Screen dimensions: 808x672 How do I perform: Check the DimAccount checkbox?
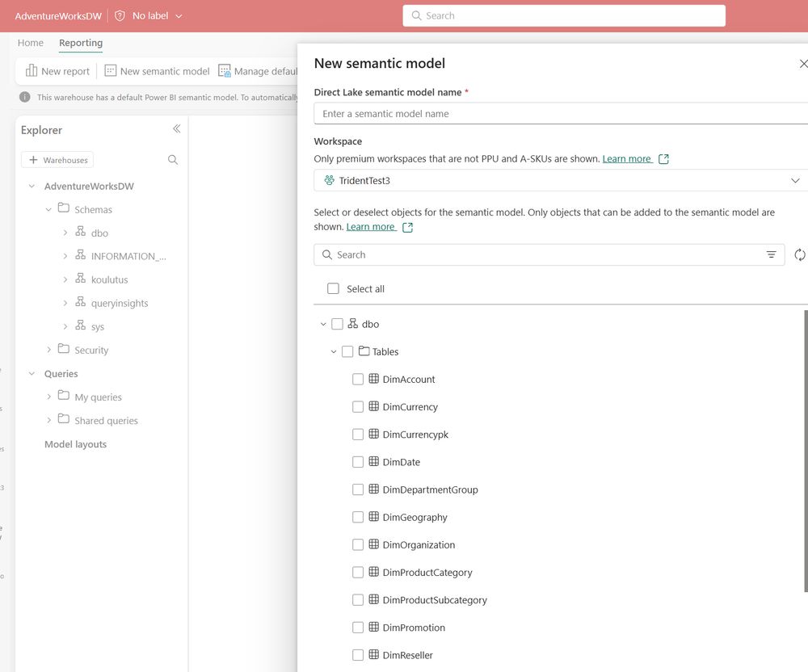click(x=358, y=380)
